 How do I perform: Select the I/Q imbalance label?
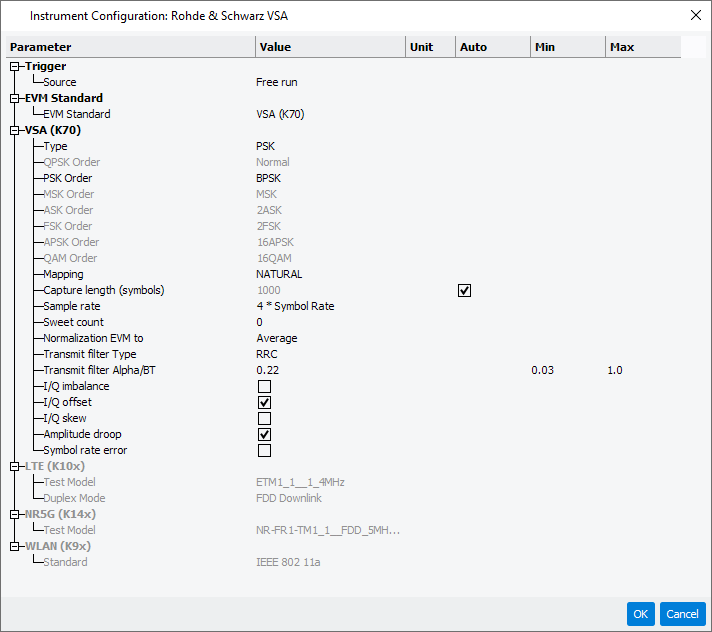click(x=76, y=386)
